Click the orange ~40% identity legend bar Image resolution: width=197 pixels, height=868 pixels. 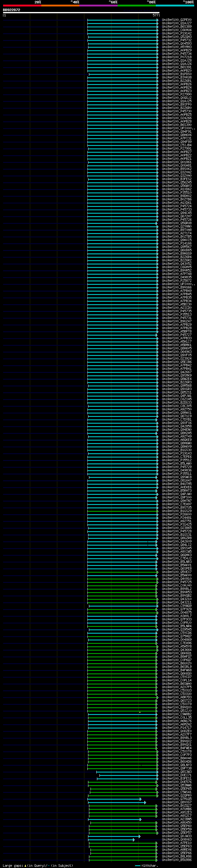[x=60, y=6]
